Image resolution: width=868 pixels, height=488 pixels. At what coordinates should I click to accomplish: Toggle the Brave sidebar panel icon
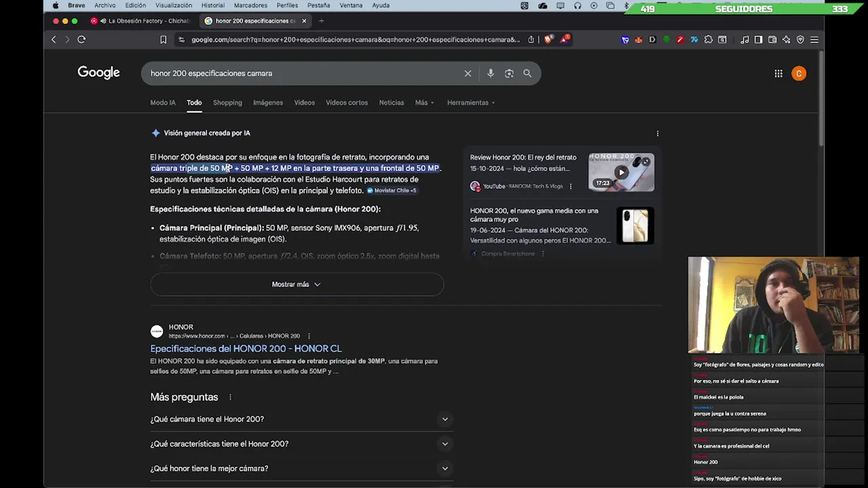pyautogui.click(x=758, y=39)
